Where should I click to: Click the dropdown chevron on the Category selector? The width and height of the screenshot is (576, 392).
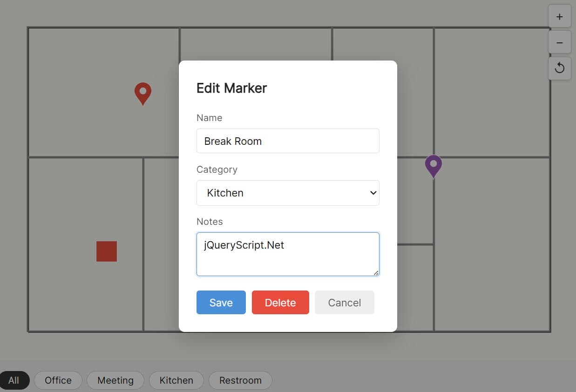tap(373, 192)
